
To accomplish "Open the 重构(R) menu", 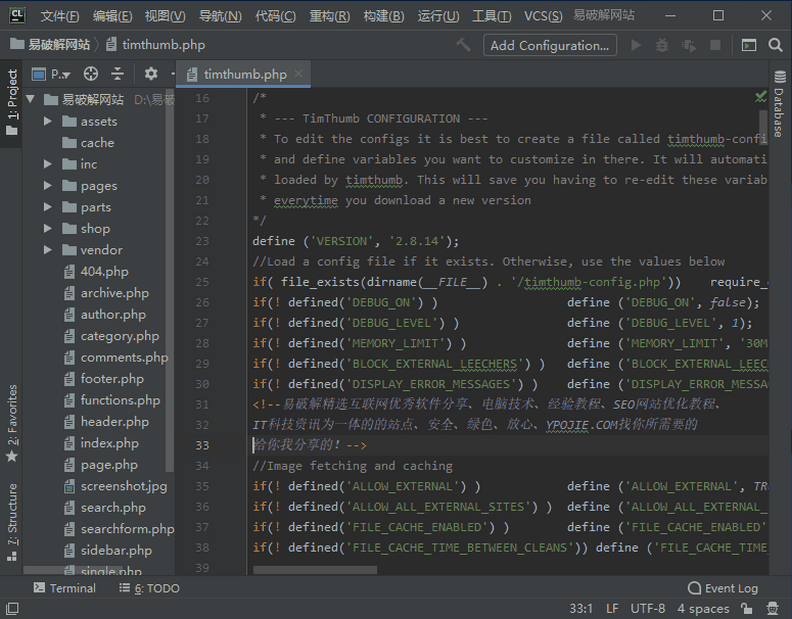I will [x=329, y=16].
